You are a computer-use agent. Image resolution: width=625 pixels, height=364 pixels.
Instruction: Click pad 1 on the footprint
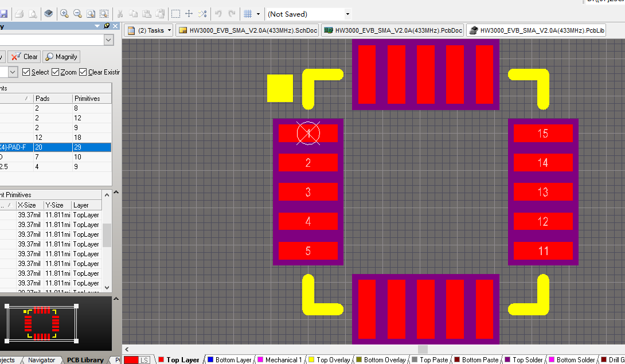click(308, 133)
